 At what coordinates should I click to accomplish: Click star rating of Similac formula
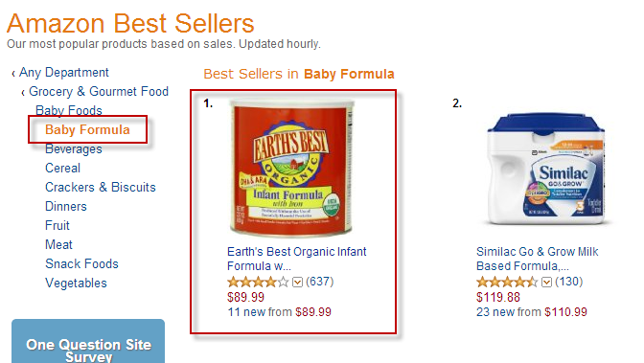507,282
